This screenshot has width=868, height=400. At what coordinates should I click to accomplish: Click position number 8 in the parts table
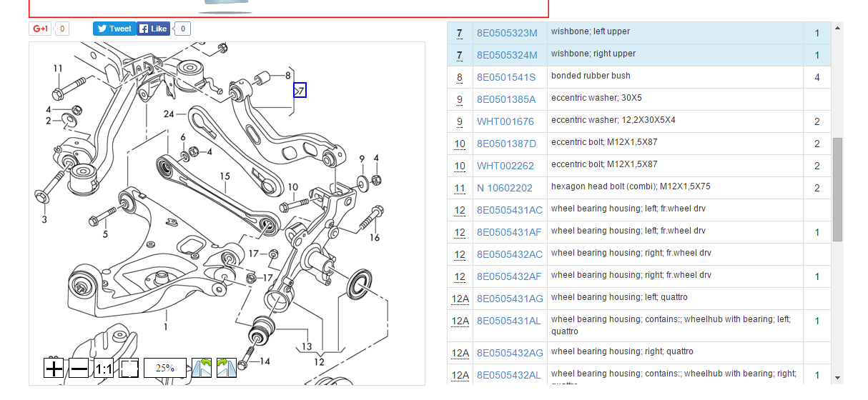460,77
